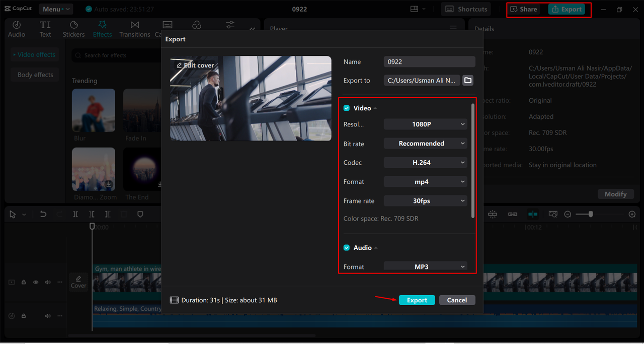Cancel the export dialog

point(457,300)
